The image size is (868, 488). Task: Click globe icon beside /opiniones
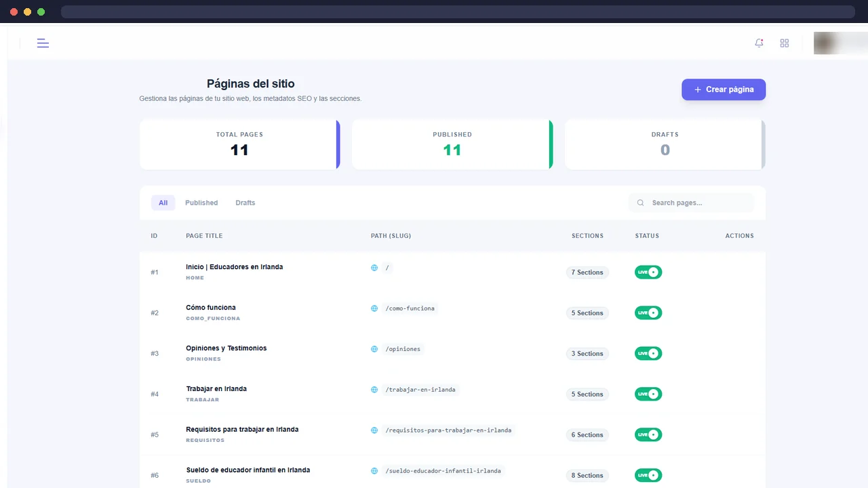click(x=374, y=349)
